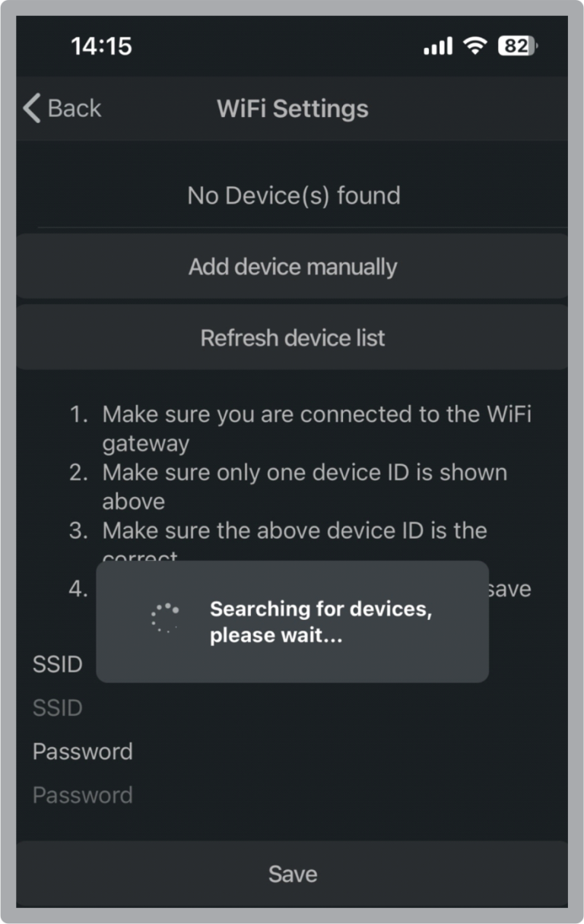Tap the 14:15 clock in status bar
The image size is (584, 924).
(x=101, y=46)
